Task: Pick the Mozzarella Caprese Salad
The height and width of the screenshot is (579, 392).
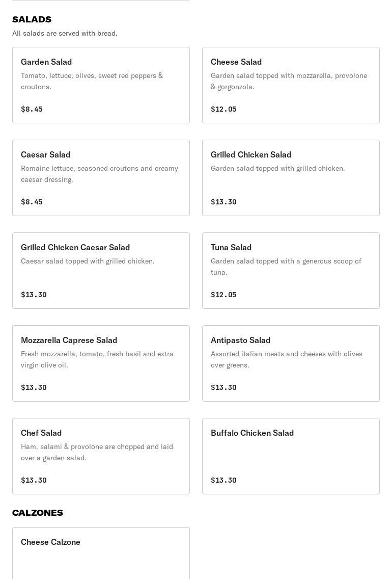Action: (101, 363)
